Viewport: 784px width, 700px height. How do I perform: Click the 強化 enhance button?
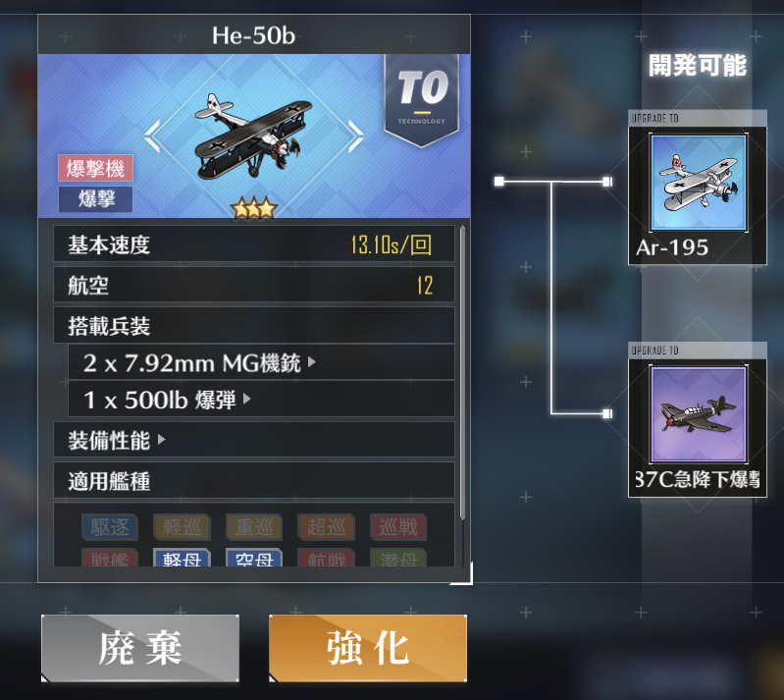coord(368,649)
